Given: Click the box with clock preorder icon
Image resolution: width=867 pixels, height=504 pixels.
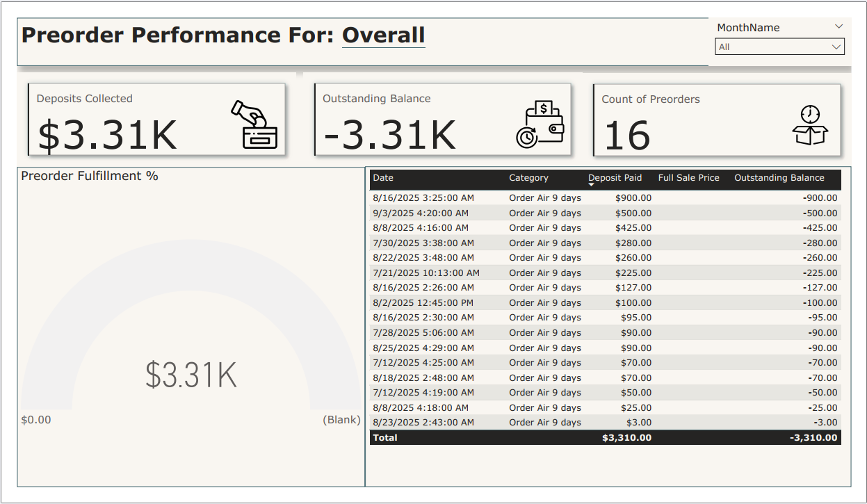Looking at the screenshot, I should [810, 125].
